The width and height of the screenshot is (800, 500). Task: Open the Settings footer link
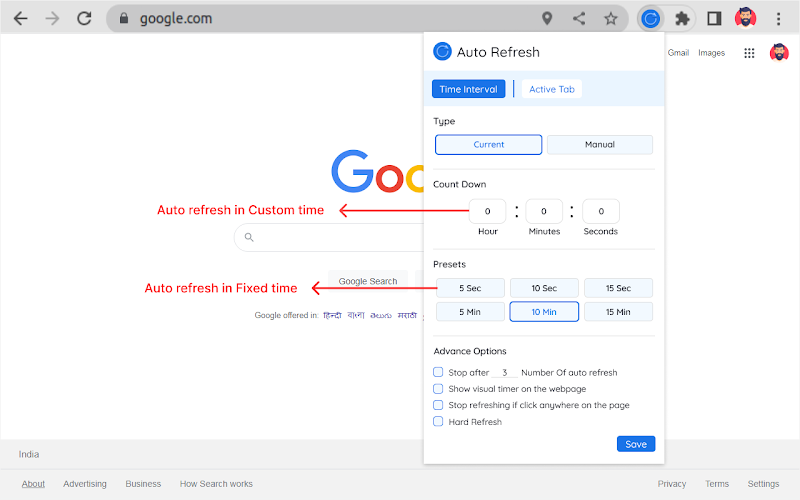click(x=763, y=484)
